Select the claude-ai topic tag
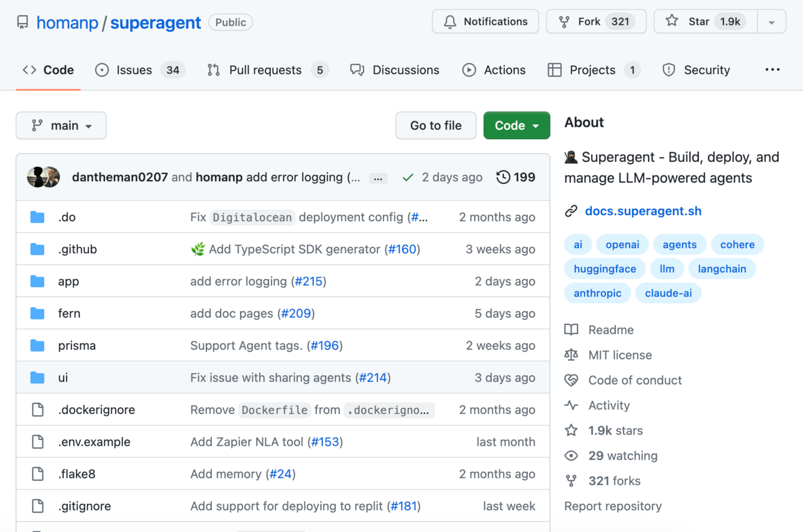Viewport: 803px width, 532px height. click(668, 293)
